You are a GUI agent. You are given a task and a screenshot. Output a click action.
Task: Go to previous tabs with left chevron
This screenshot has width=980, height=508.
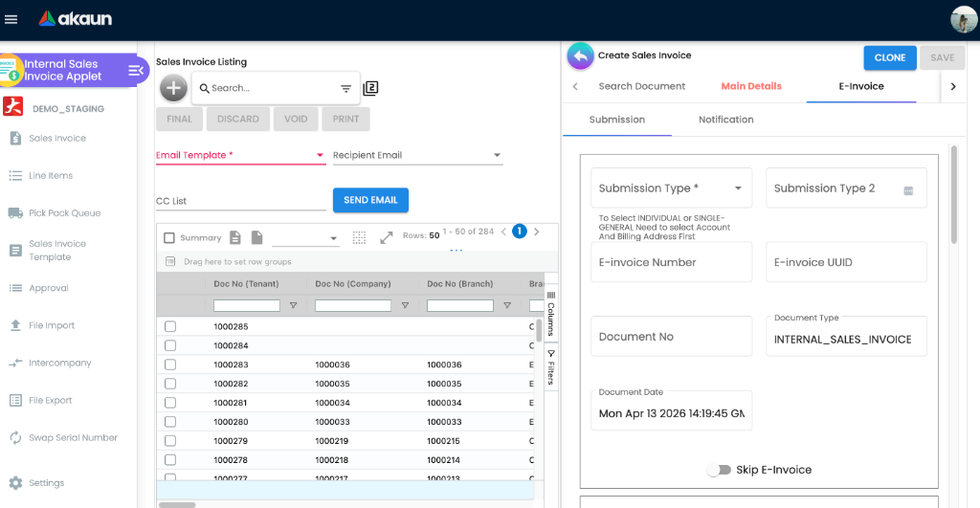pos(575,86)
